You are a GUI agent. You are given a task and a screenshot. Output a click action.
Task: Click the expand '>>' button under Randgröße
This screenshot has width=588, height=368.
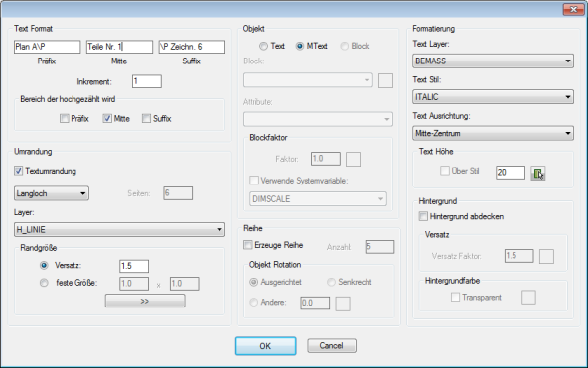[145, 301]
